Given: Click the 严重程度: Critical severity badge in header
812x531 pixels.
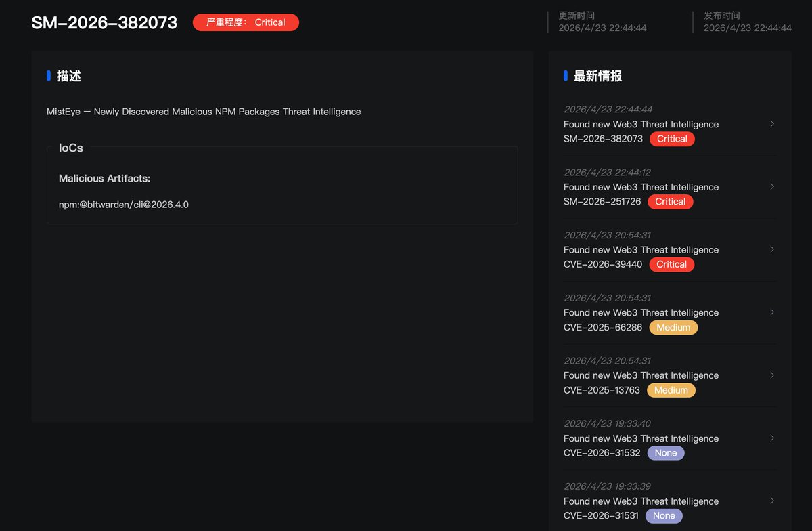Looking at the screenshot, I should 246,22.
